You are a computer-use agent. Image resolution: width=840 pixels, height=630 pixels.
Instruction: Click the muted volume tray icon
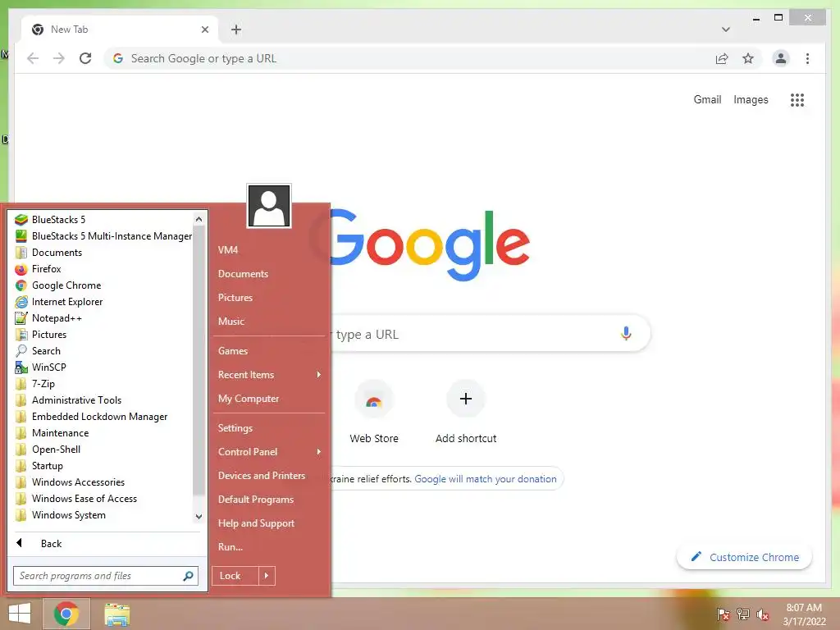click(x=763, y=614)
